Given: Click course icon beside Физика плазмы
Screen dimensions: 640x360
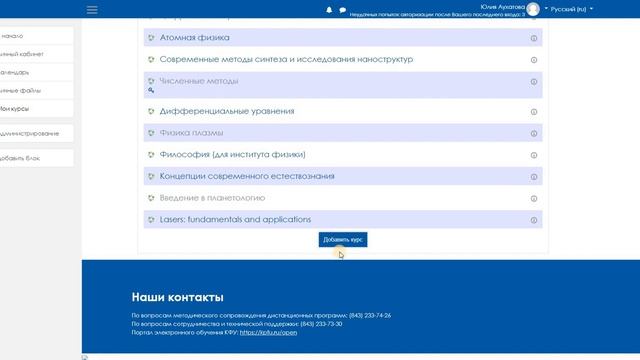Looking at the screenshot, I should (151, 133).
